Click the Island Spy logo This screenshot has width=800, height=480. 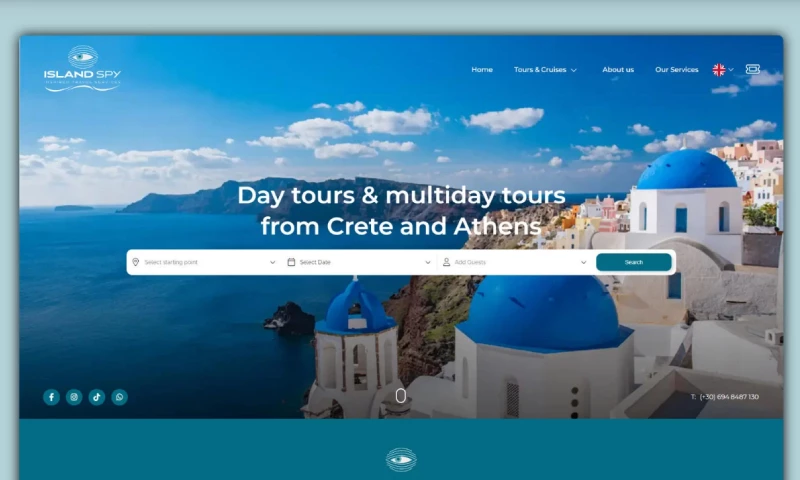click(x=82, y=69)
